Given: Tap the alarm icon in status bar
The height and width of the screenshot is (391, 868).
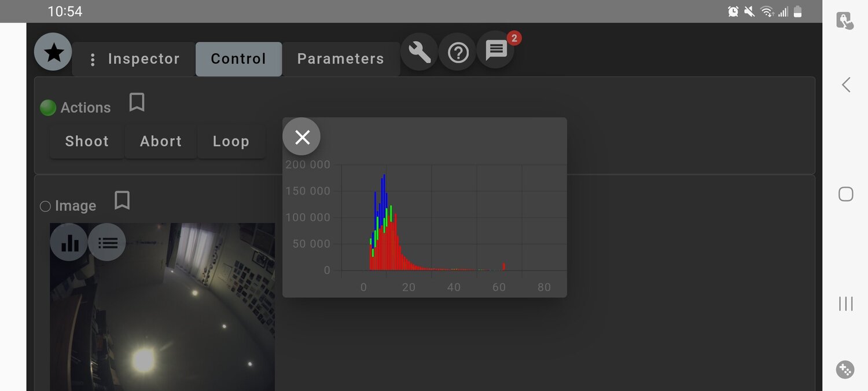Looking at the screenshot, I should coord(733,12).
